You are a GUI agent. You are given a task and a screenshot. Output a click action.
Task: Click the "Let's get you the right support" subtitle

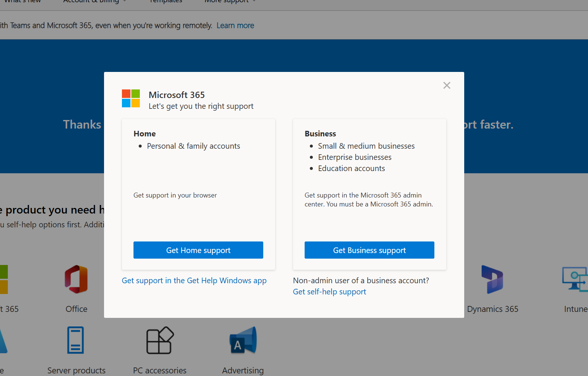click(x=201, y=106)
